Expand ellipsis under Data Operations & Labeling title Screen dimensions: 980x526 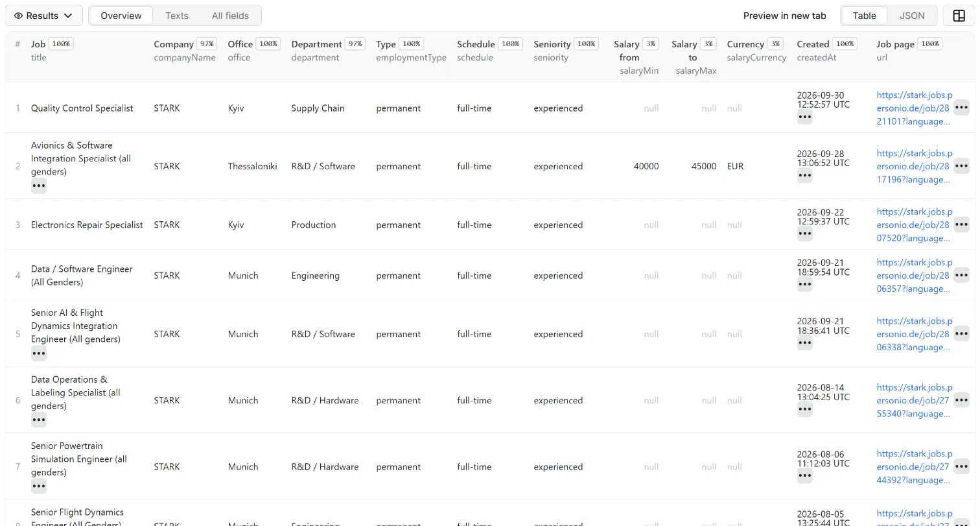pos(39,420)
